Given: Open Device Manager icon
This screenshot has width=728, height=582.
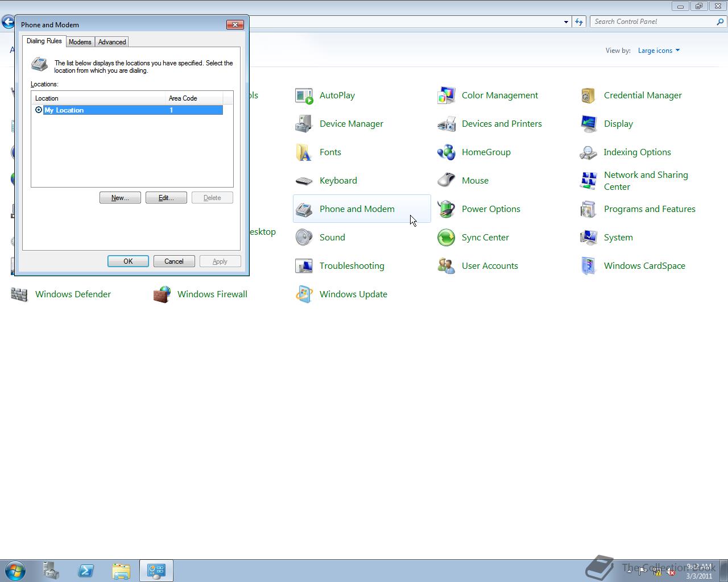Looking at the screenshot, I should coord(304,124).
